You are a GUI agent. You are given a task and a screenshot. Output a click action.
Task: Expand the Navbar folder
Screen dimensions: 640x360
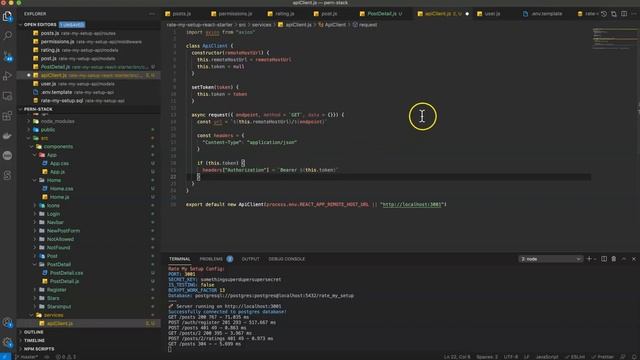click(x=55, y=222)
